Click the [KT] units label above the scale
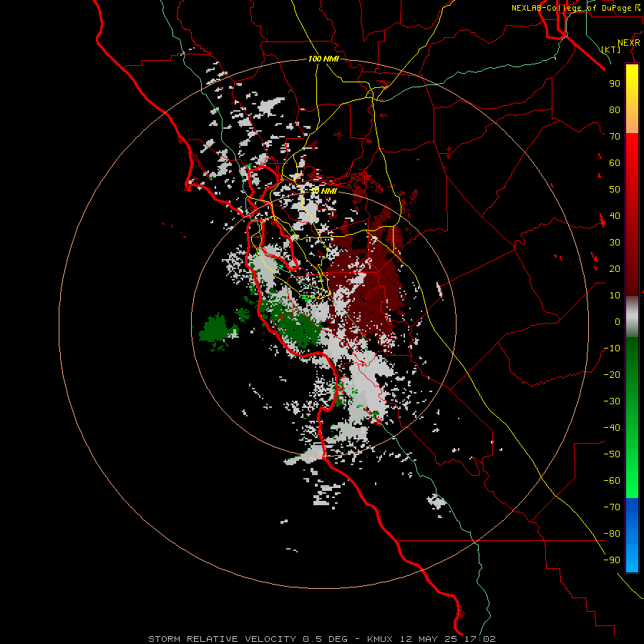The width and height of the screenshot is (644, 644). coord(611,49)
